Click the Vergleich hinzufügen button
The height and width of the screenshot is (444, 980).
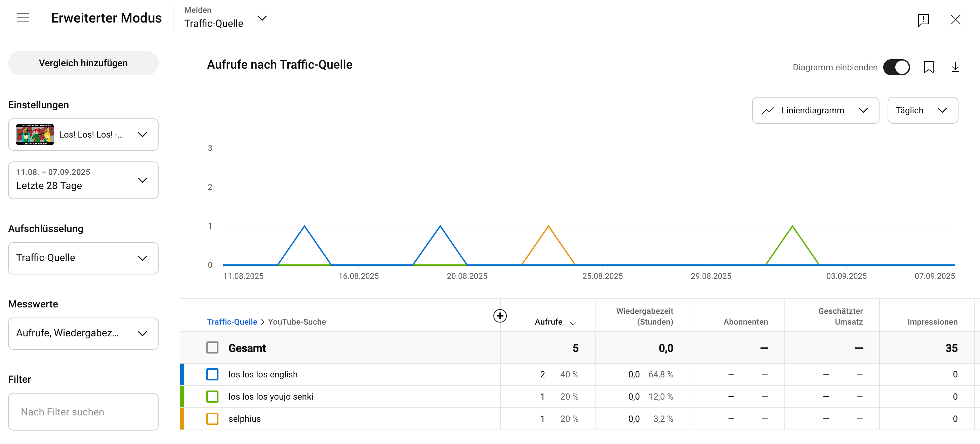point(83,63)
